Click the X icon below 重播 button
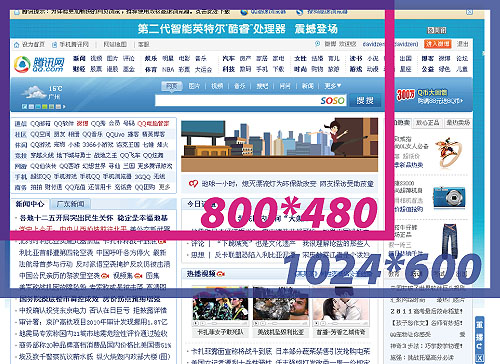Image resolution: width=500 pixels, height=364 pixels. pos(479,358)
